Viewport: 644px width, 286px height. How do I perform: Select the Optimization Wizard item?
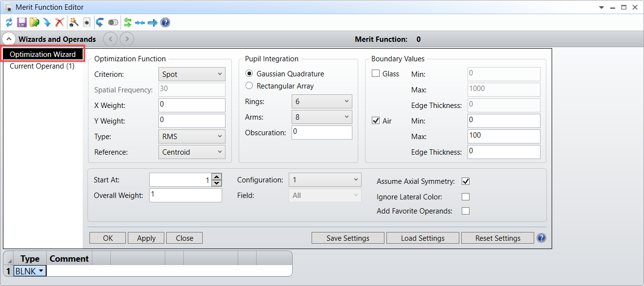click(43, 54)
